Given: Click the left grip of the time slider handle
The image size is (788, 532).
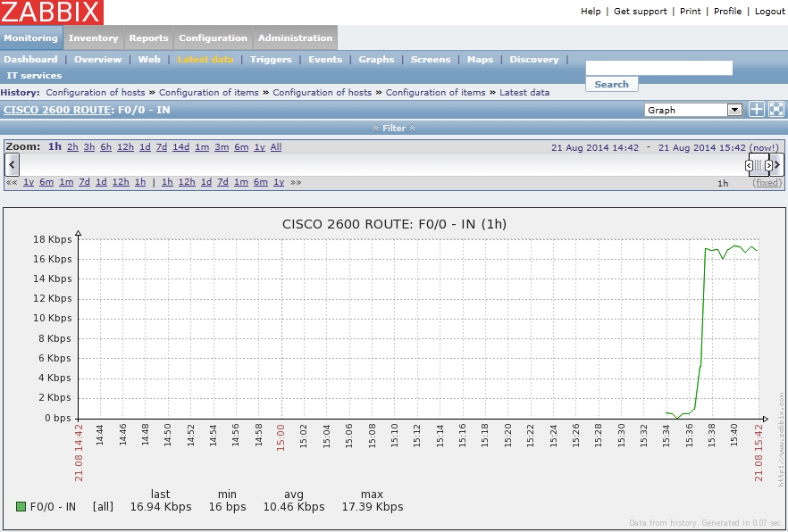Looking at the screenshot, I should [x=749, y=164].
